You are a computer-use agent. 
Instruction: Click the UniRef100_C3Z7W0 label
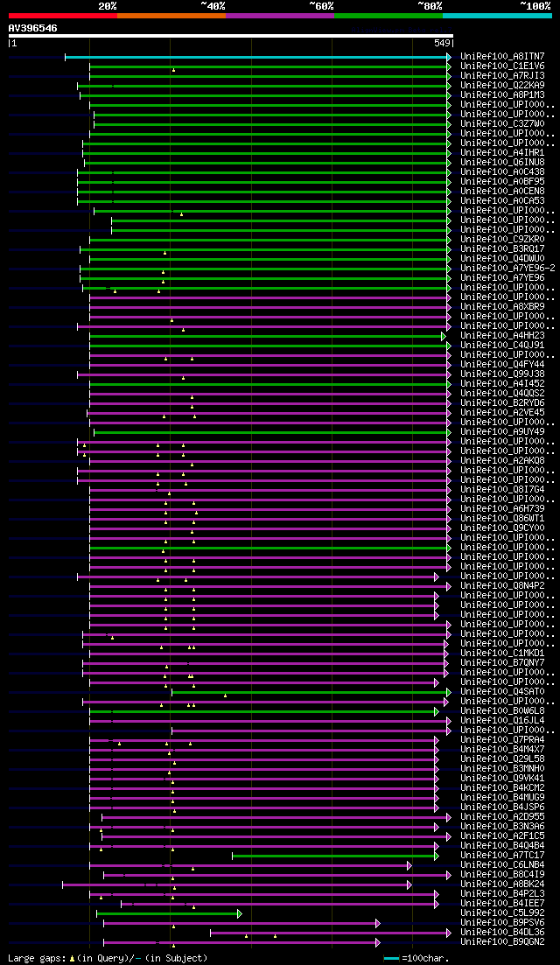[502, 123]
